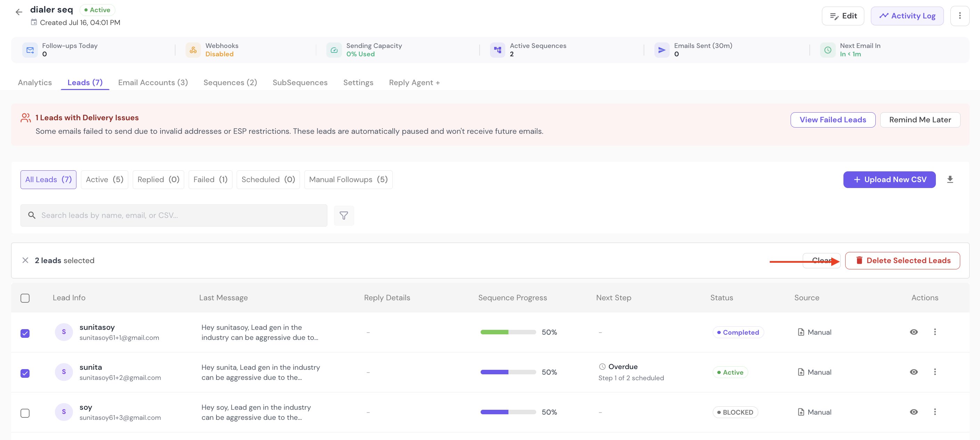Open sunitasoy row three-dot actions menu
980x440 pixels.
935,332
